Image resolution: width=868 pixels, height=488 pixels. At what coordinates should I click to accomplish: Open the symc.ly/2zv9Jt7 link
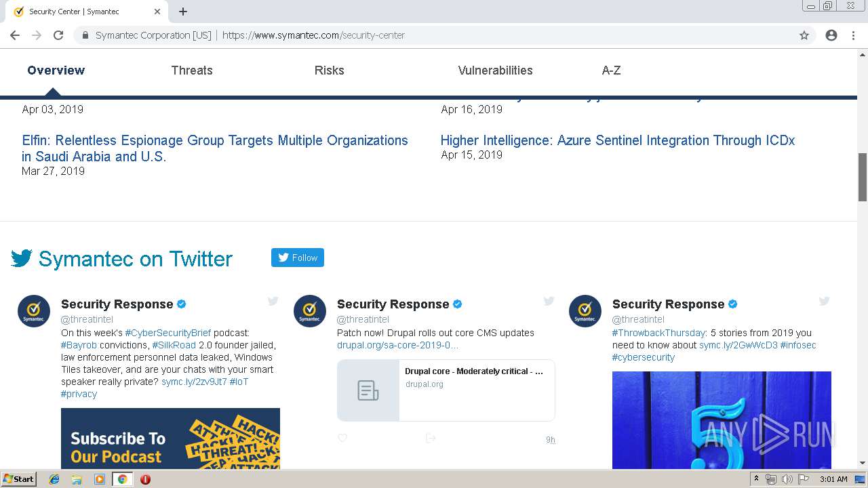[x=194, y=382]
